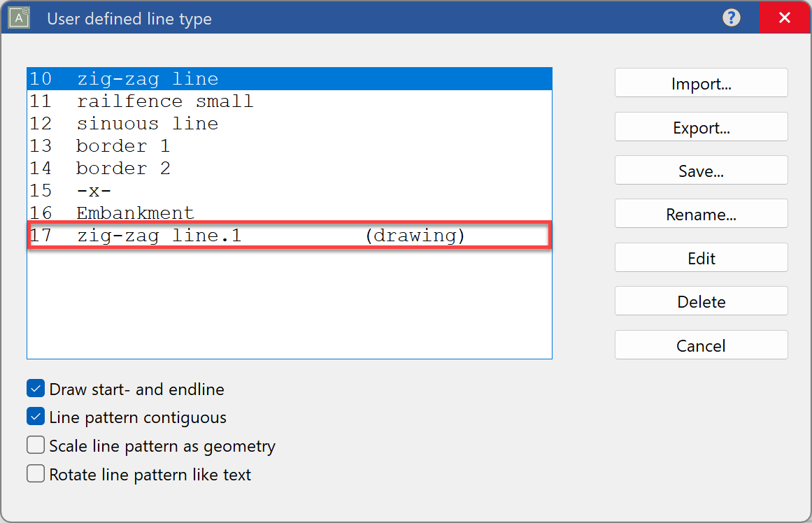Viewport: 812px width, 523px height.
Task: Delete the selected line type
Action: point(700,301)
